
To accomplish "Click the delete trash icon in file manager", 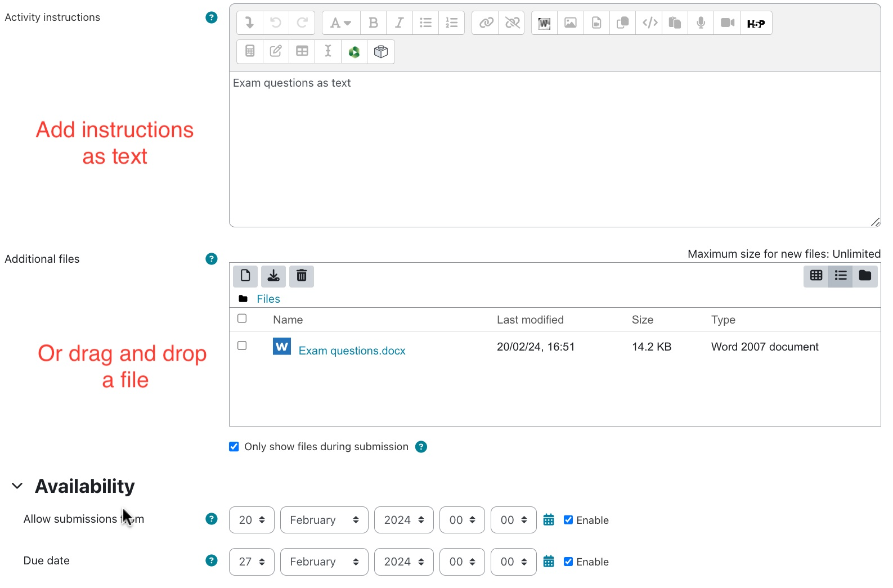I will 302,276.
